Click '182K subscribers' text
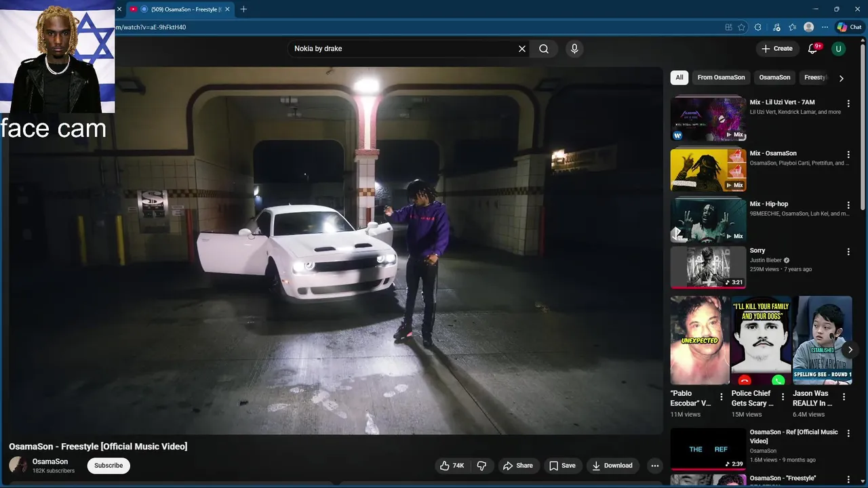 coord(54,470)
